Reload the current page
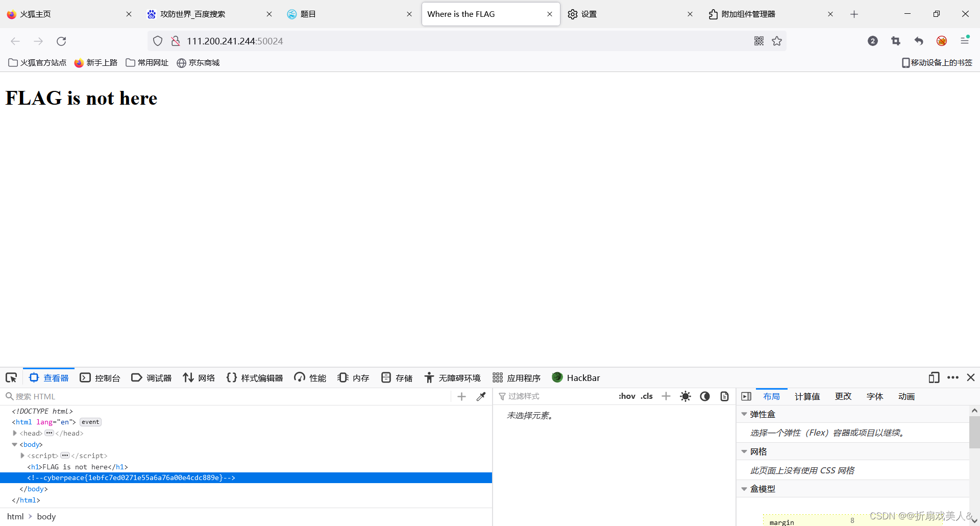Screen dimensions: 980x526 pos(61,41)
